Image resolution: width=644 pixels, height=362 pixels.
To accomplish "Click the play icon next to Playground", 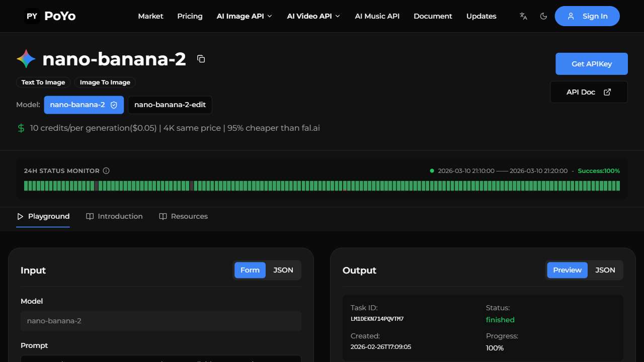I will 20,216.
